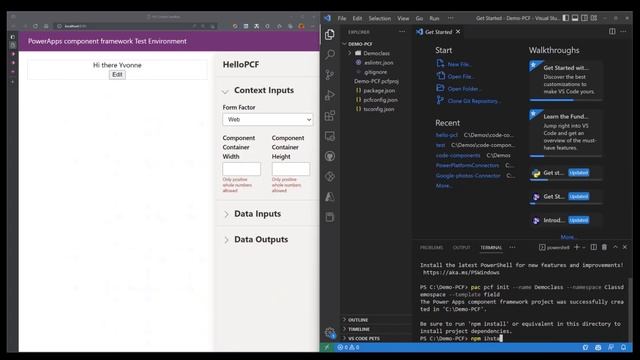Open the Extensions view in VS Code
The width and height of the screenshot is (640, 360).
[330, 116]
